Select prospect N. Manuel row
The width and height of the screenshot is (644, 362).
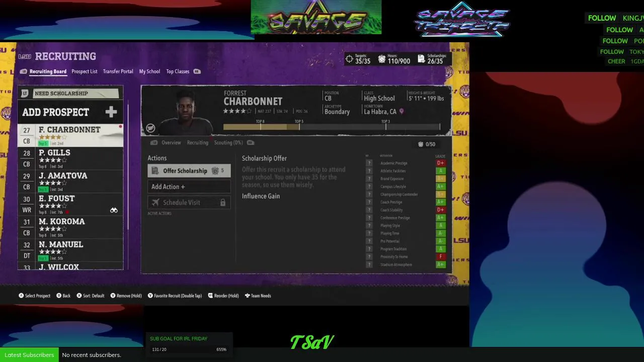click(70, 250)
